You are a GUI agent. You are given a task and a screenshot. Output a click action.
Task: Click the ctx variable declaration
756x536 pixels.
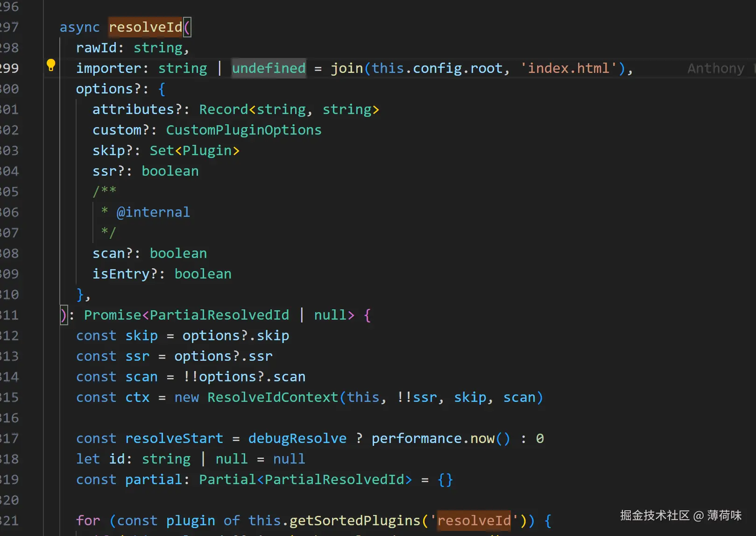(137, 397)
